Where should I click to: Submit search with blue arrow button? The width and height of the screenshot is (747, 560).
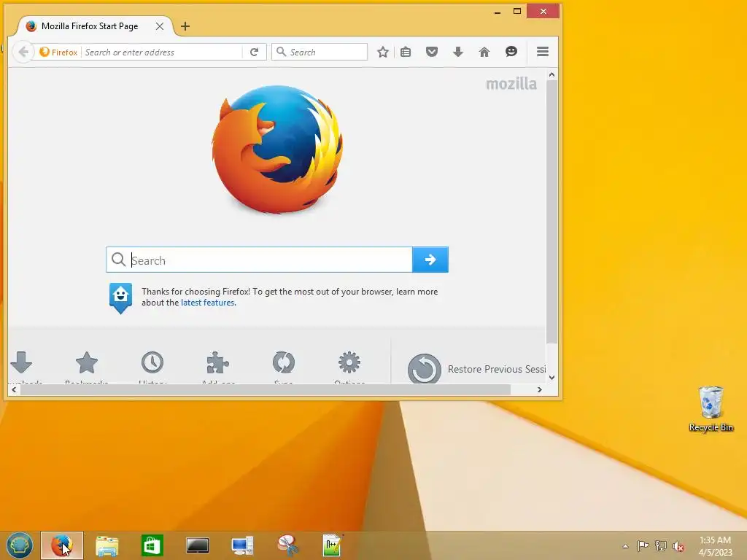pyautogui.click(x=430, y=260)
